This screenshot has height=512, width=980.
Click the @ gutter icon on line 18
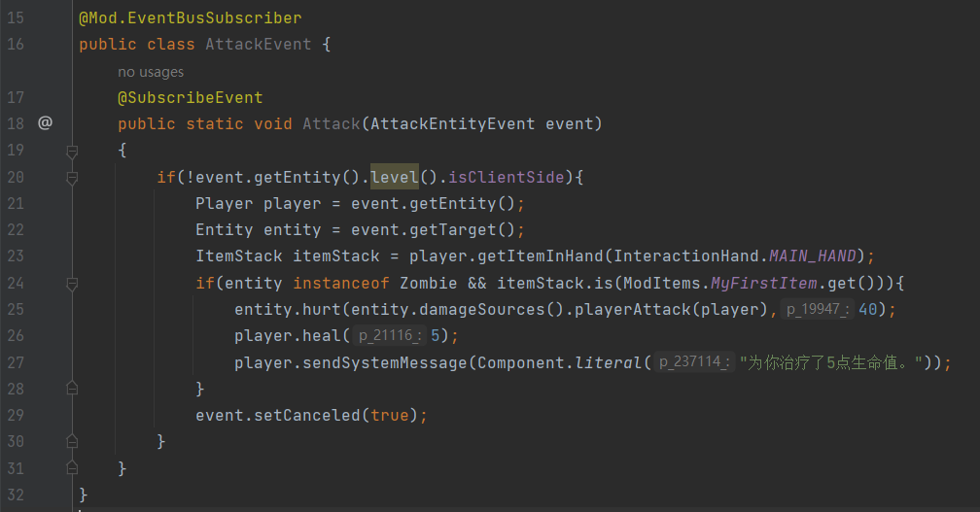45,123
